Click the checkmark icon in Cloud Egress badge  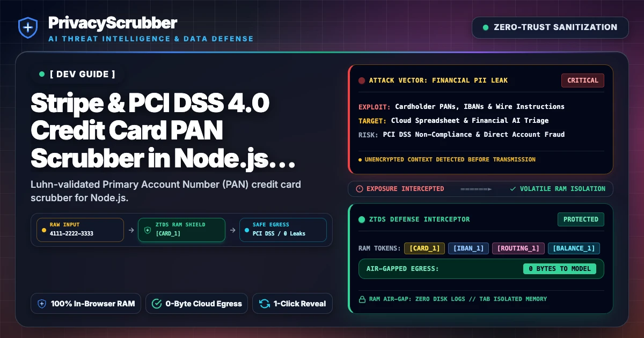click(x=157, y=304)
